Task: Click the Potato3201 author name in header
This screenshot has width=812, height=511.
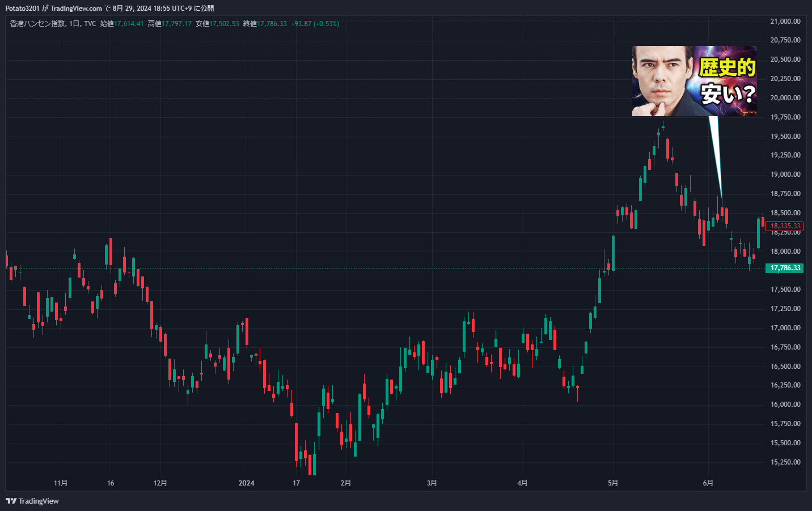Action: (22, 8)
